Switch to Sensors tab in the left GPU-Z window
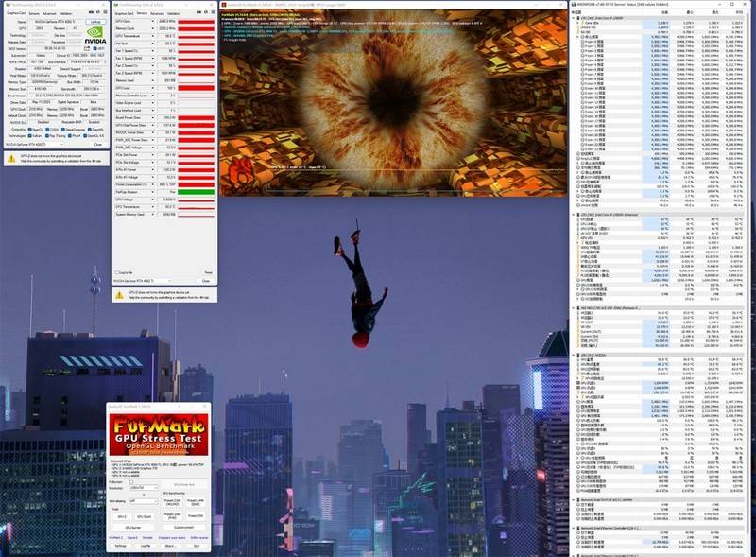 pyautogui.click(x=34, y=14)
